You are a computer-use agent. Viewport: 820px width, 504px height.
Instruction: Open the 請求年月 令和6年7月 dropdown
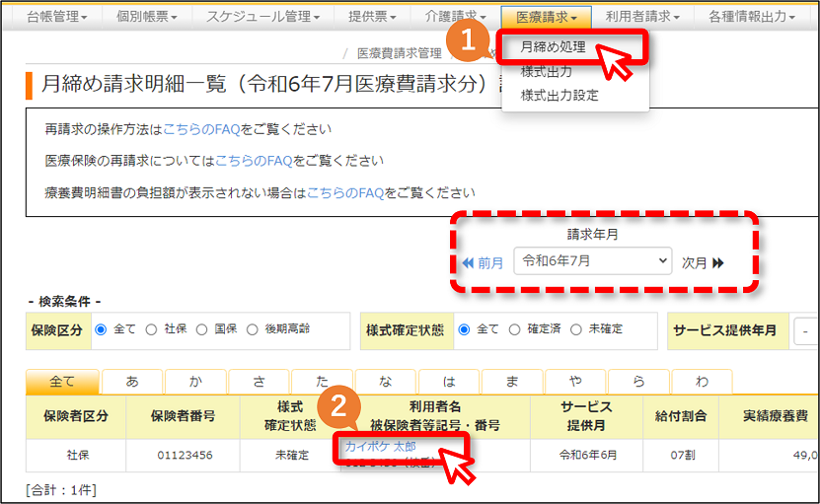click(593, 261)
